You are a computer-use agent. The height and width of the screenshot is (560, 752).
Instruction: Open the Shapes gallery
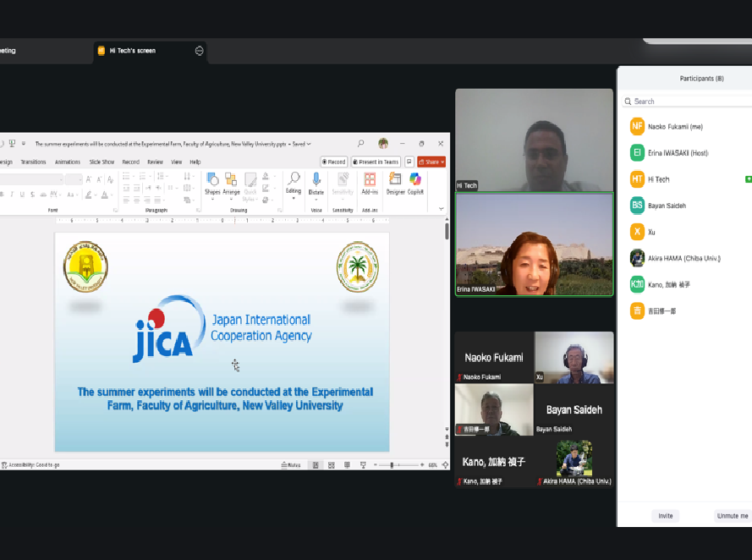click(212, 179)
